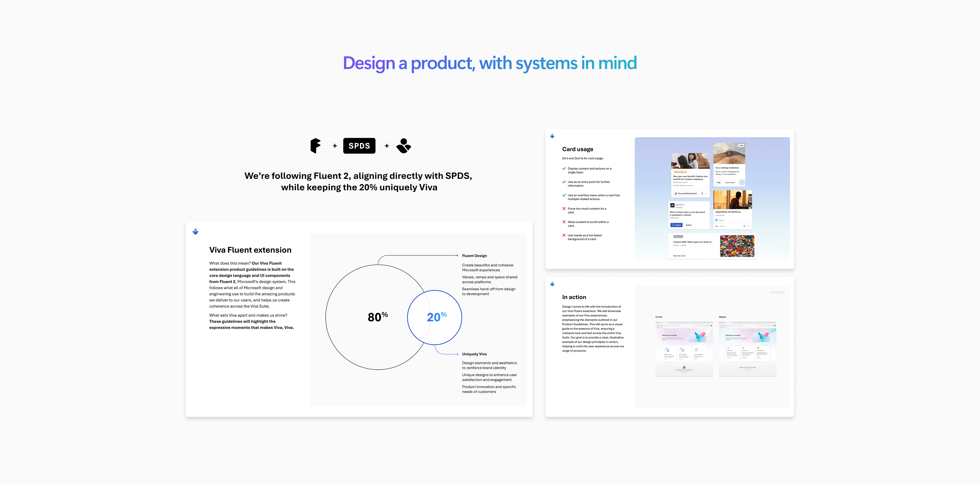
Task: Click Learn more on the meditation card
Action: pos(730,182)
